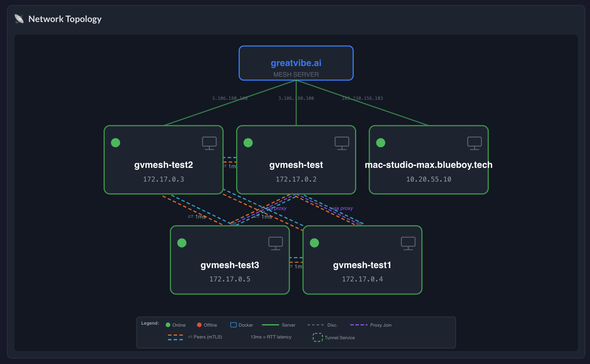
Task: Click the green Online color dot in legend
Action: [x=168, y=325]
